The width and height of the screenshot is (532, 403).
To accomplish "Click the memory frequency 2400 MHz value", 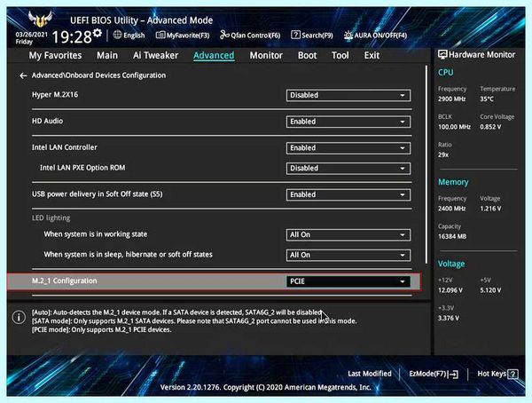I will point(451,209).
